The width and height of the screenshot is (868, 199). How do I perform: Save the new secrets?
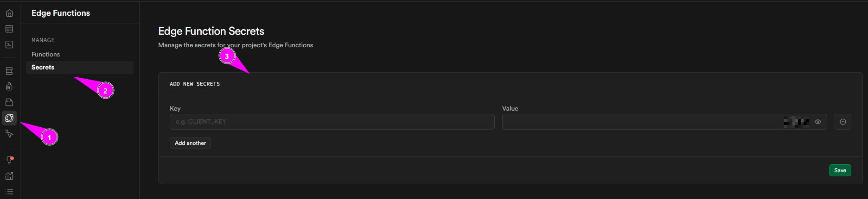tap(840, 170)
